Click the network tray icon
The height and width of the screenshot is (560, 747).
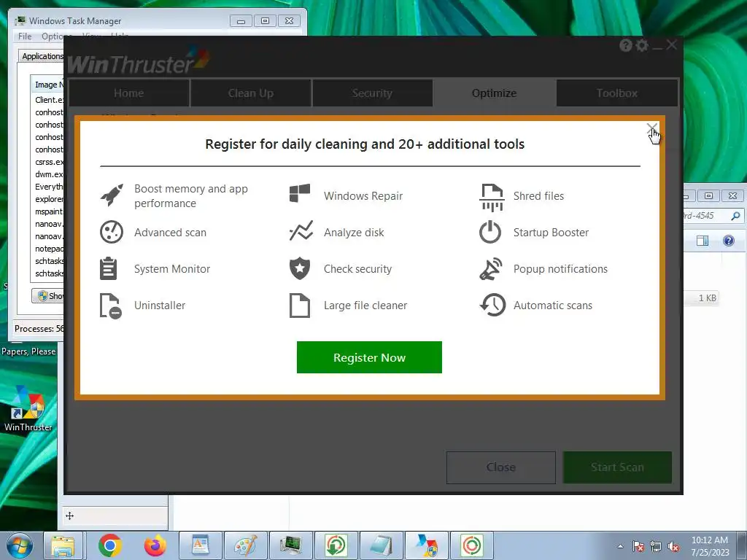click(x=656, y=546)
